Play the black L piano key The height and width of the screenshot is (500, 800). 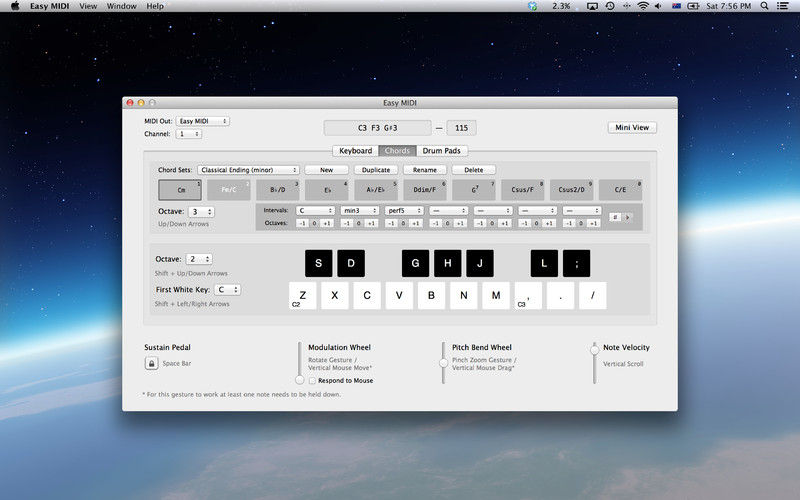point(544,263)
